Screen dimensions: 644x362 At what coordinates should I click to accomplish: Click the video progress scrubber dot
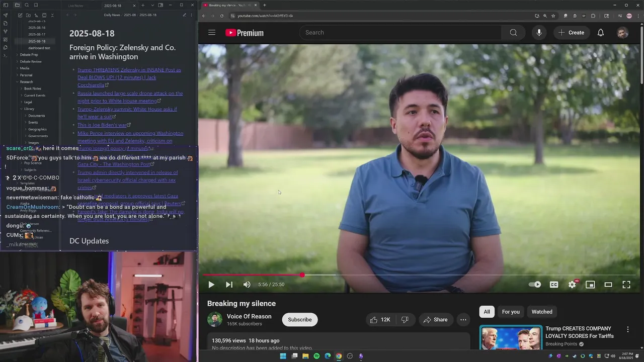[x=302, y=275]
